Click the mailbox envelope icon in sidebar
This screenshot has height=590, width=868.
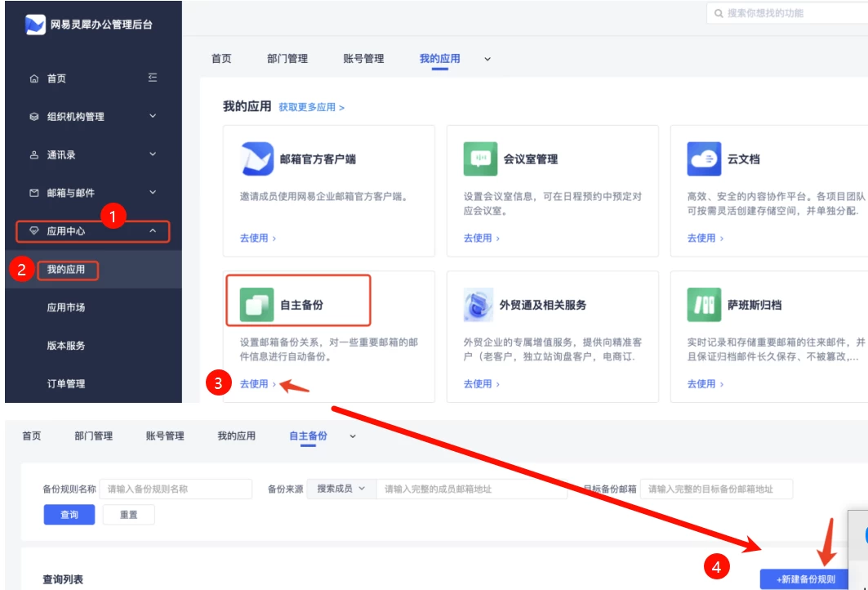[x=34, y=193]
